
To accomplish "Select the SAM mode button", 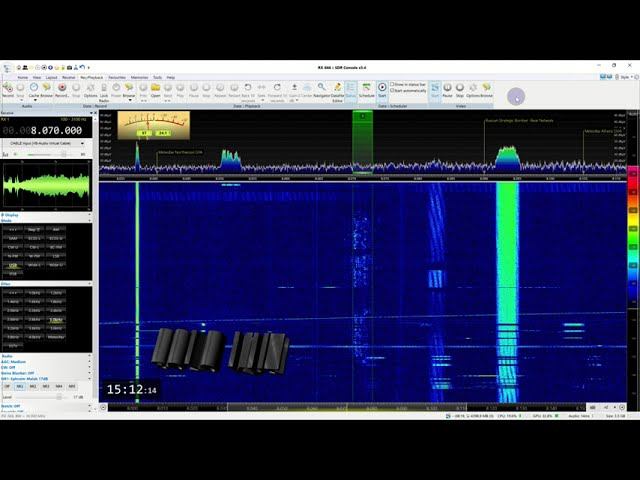I will pos(13,238).
